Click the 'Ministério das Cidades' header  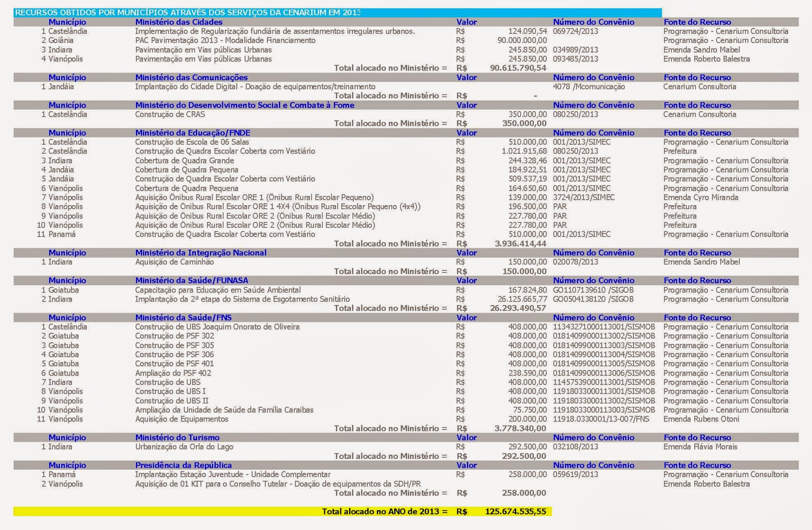pos(179,22)
